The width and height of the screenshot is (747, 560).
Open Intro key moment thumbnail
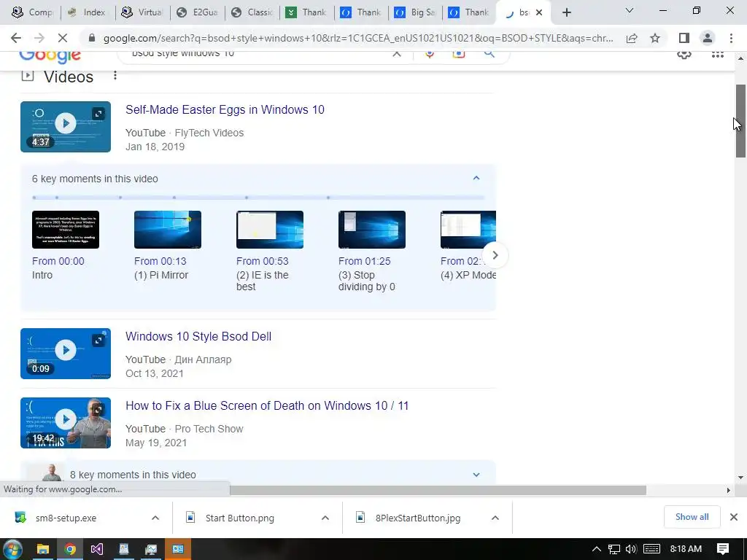click(x=66, y=230)
